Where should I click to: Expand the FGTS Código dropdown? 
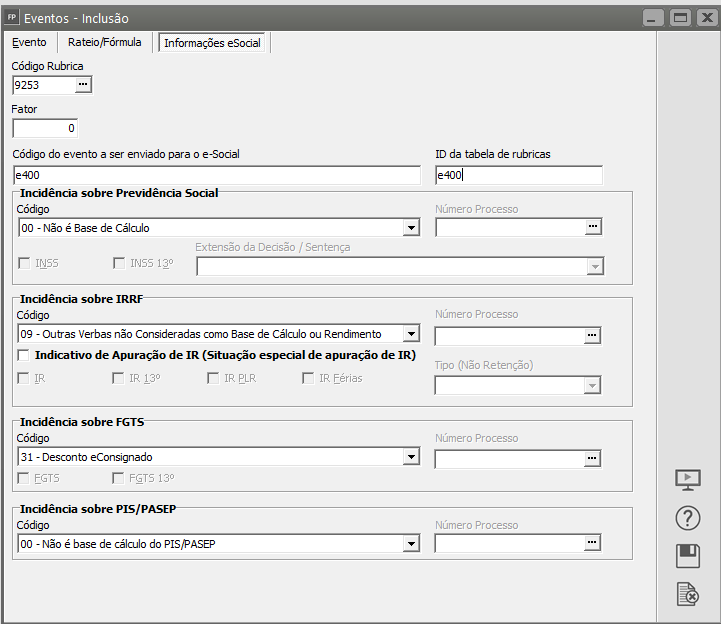(x=411, y=457)
